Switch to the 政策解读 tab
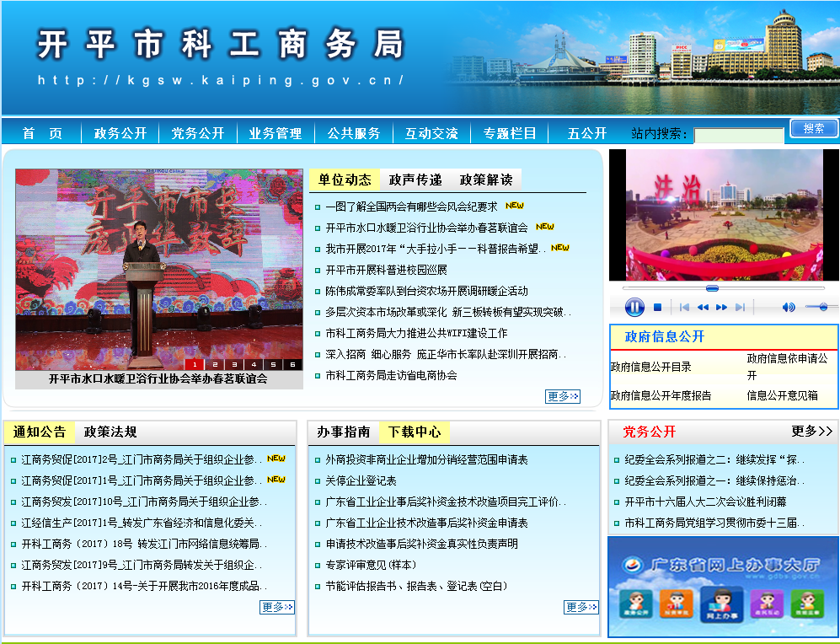The width and height of the screenshot is (840, 644). (486, 180)
